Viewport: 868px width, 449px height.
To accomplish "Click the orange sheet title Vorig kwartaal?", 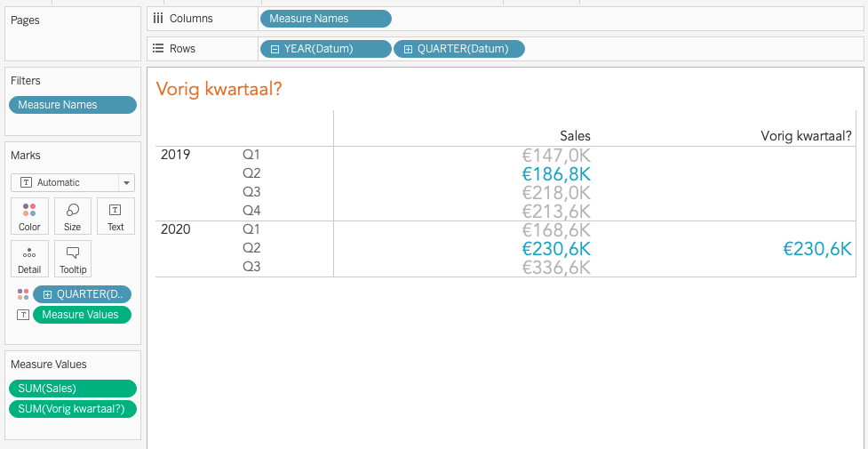I will [219, 89].
